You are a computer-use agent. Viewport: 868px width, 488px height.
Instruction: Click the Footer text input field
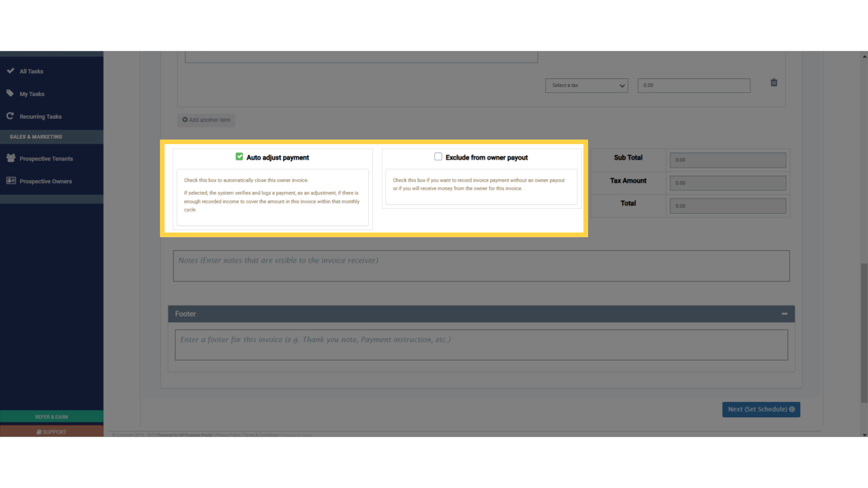[481, 345]
